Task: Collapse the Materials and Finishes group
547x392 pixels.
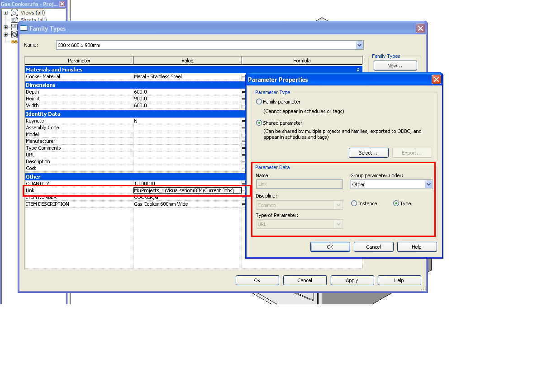Action: [358, 70]
